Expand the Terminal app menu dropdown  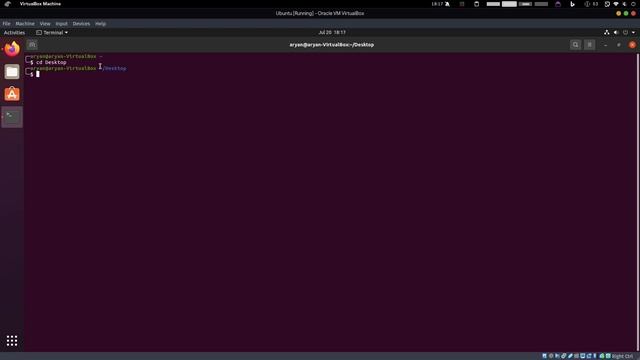(x=52, y=33)
